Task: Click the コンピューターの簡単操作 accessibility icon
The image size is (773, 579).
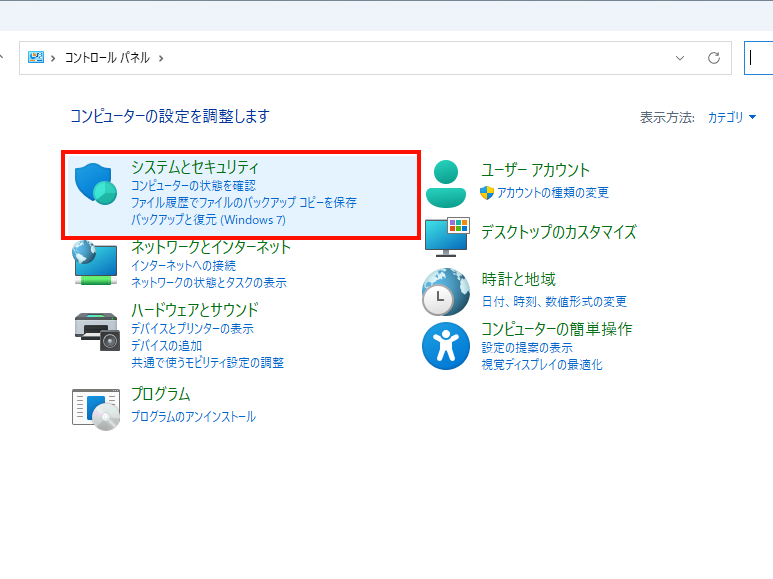Action: click(x=446, y=346)
